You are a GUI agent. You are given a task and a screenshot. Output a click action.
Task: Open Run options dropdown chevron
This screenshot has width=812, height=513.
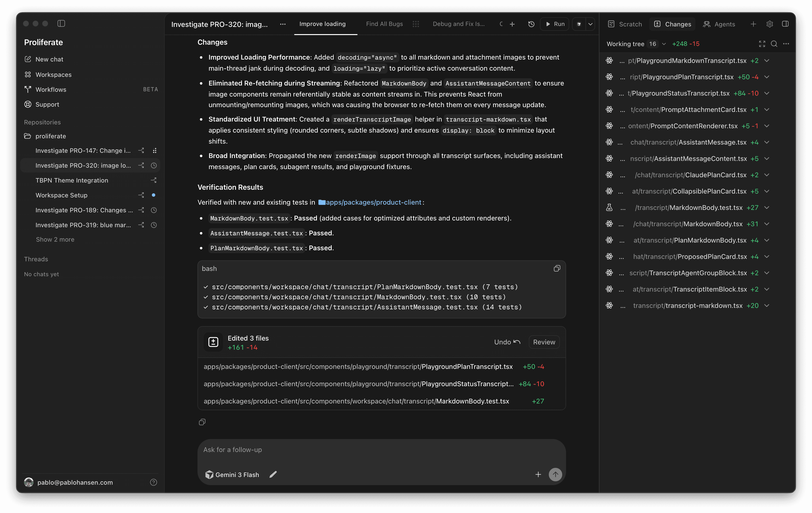591,24
